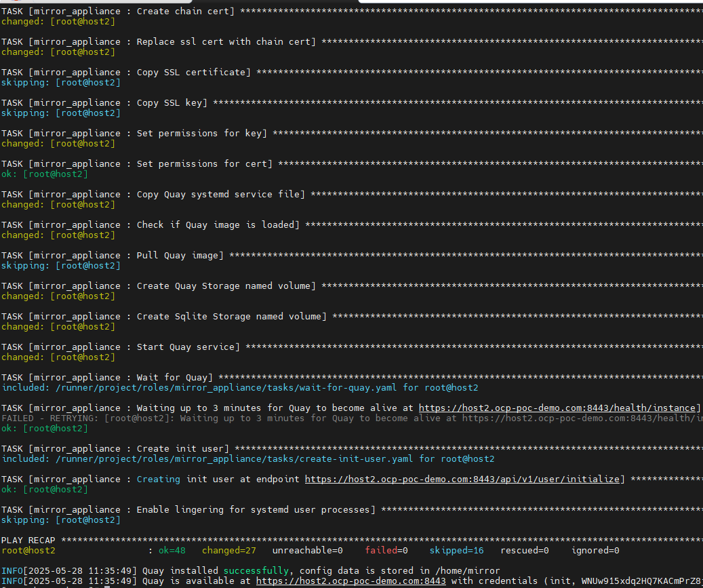
Task: Open the api/v1/user/initialize endpoint link
Action: [x=462, y=479]
